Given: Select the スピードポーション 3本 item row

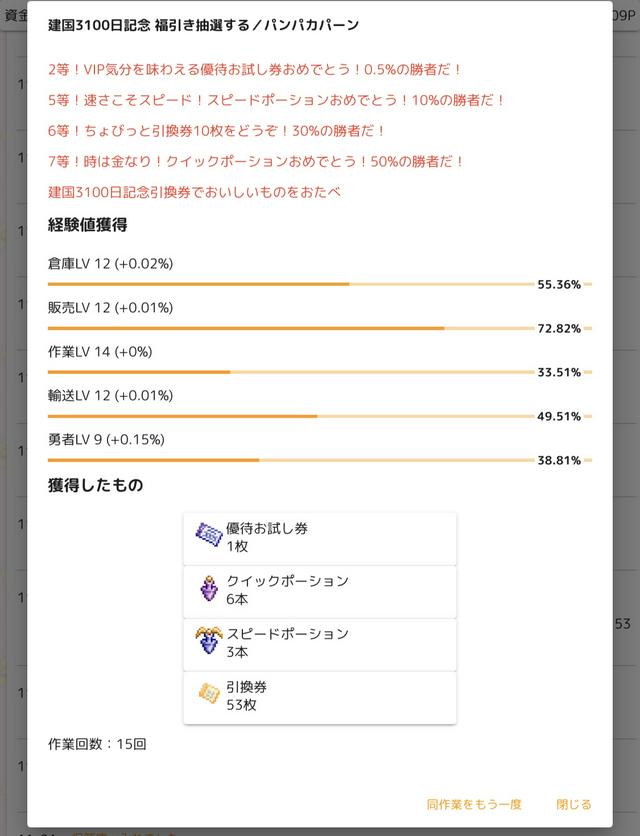Looking at the screenshot, I should (x=320, y=643).
